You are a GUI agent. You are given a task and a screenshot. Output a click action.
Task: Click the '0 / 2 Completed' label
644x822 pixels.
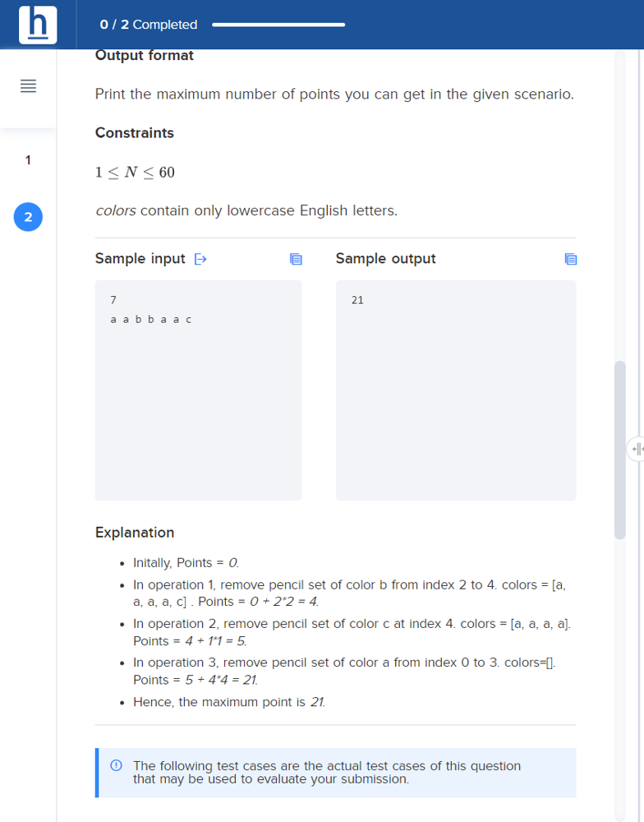coord(149,25)
